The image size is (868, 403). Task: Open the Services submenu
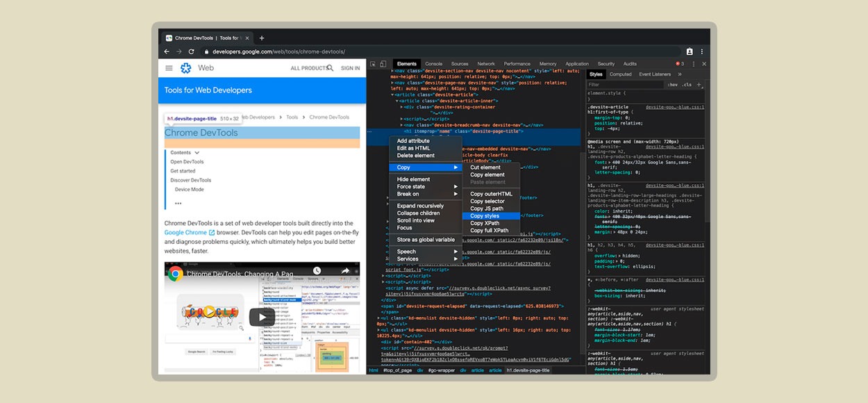click(x=427, y=259)
